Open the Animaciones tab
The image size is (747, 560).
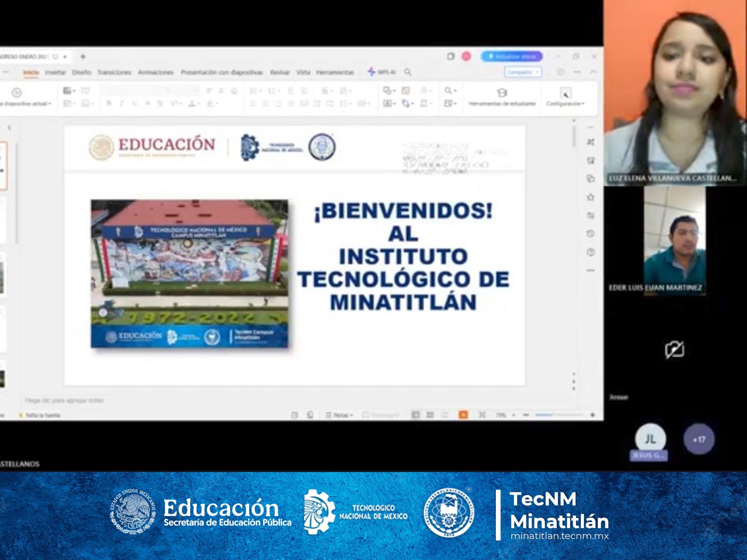click(156, 72)
